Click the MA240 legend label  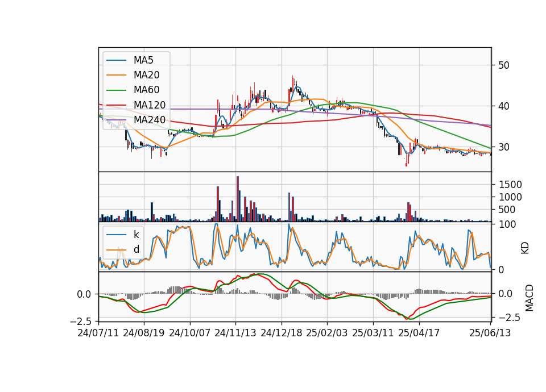coord(150,120)
